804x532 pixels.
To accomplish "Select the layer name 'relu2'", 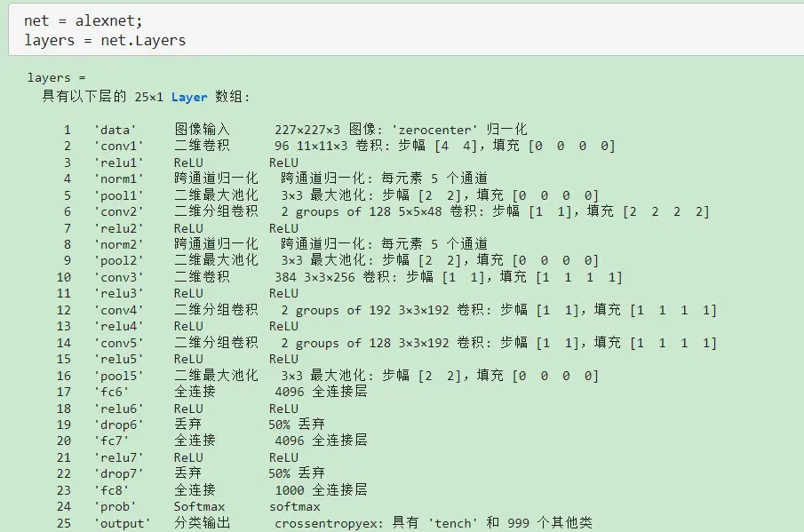I will 118,228.
